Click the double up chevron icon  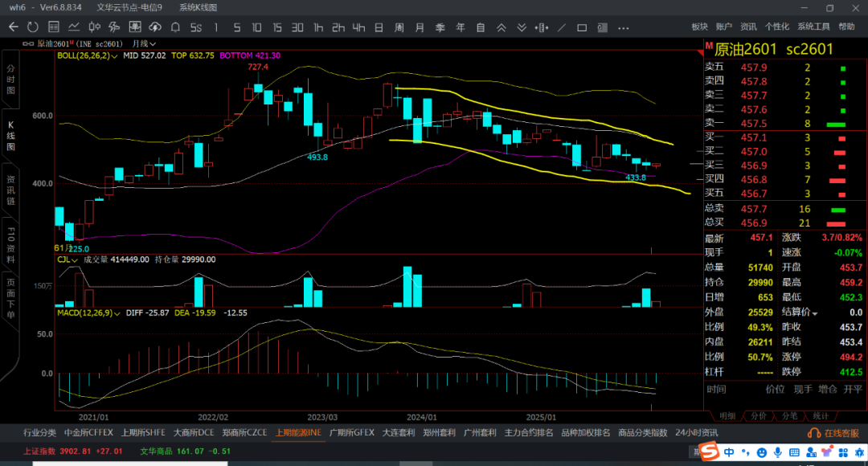tap(502, 27)
